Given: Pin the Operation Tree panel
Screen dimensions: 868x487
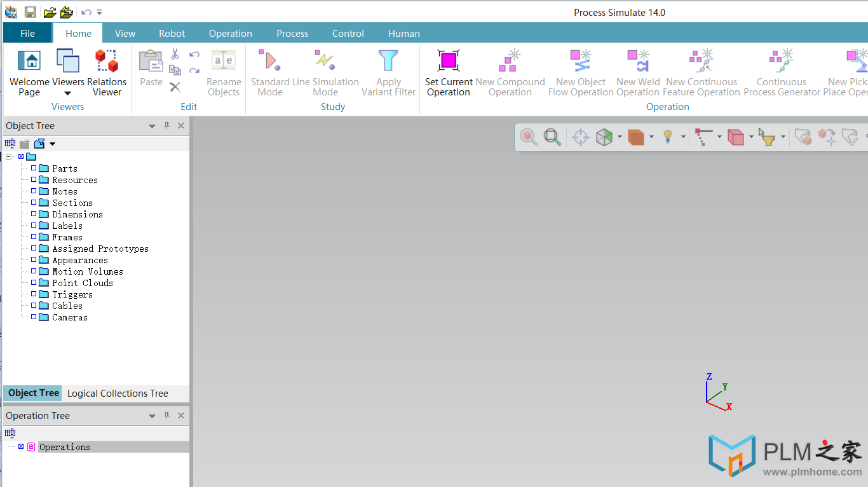Looking at the screenshot, I should point(167,416).
